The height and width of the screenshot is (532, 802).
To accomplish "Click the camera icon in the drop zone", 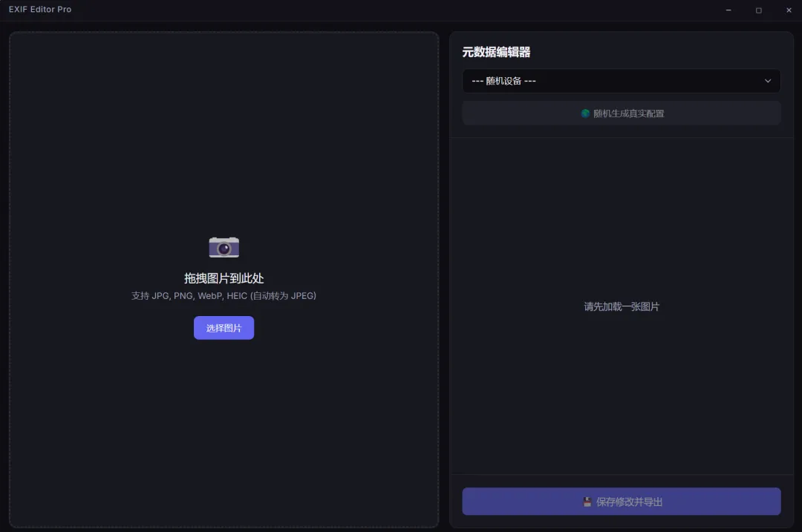I will [x=224, y=247].
